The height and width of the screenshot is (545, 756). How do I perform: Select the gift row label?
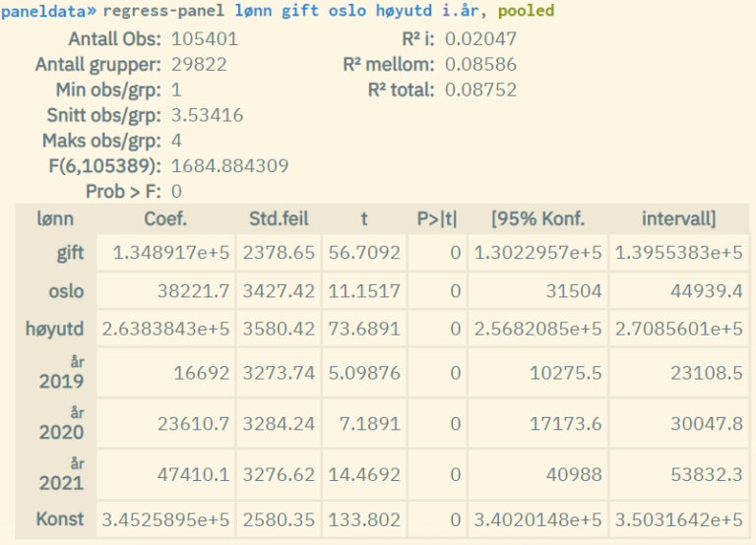click(69, 253)
